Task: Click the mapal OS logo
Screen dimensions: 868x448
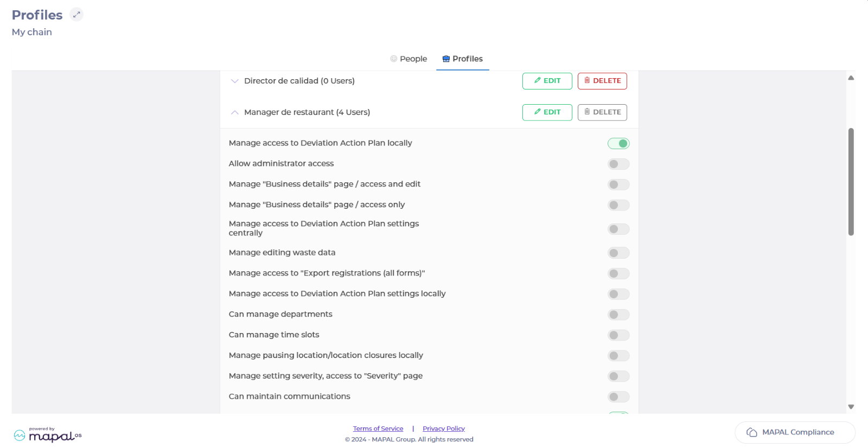Action: (48, 434)
